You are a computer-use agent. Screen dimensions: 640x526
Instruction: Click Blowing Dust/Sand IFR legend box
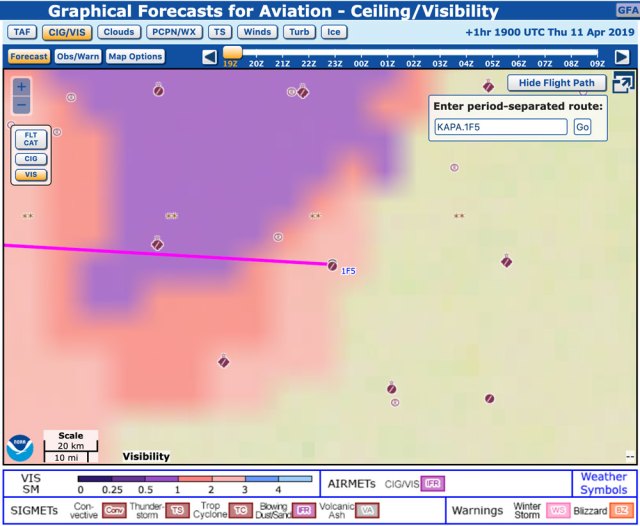[x=304, y=510]
